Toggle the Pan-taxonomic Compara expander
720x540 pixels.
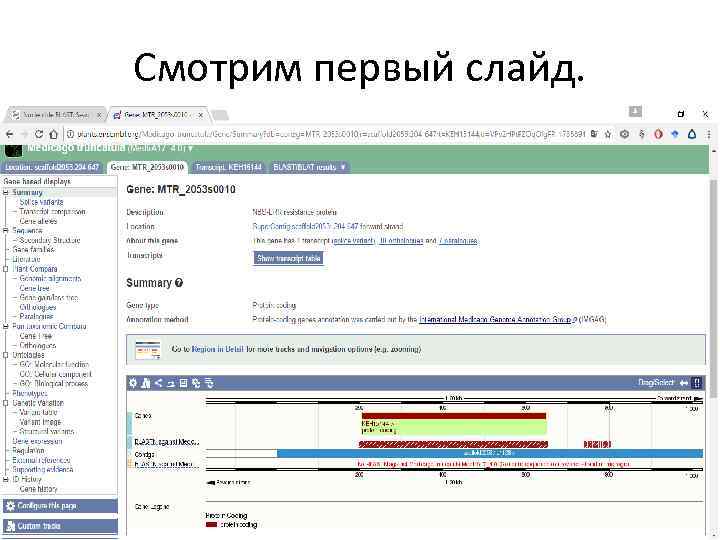click(6, 326)
